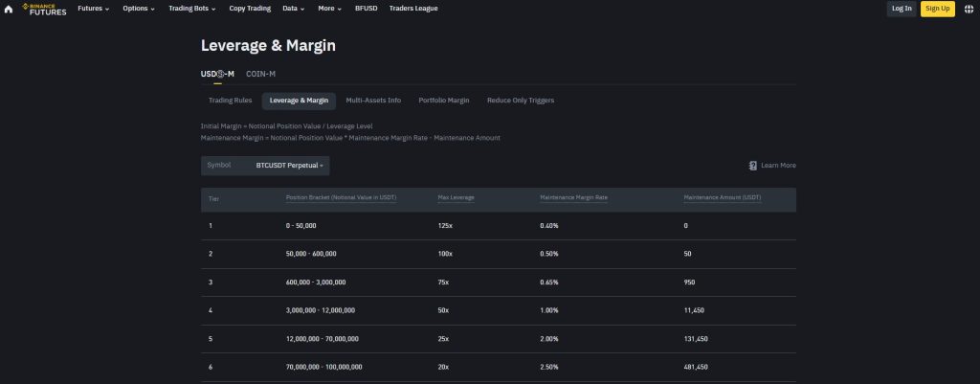Click the 25x max leverage cell

(443, 339)
